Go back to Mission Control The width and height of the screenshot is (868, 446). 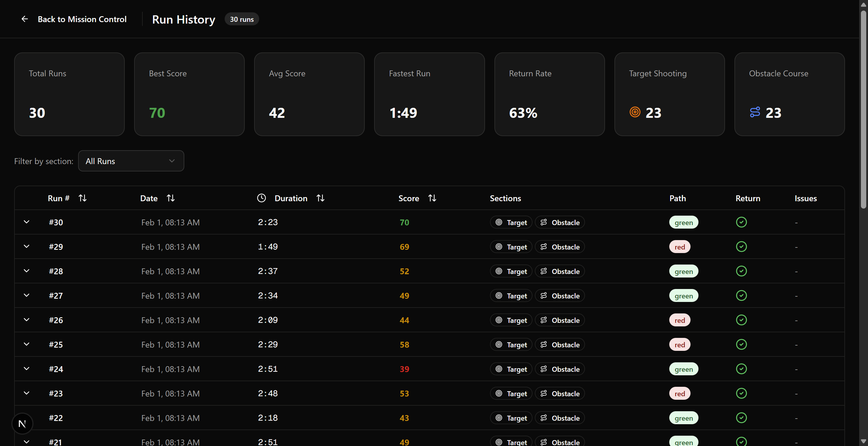pos(82,19)
